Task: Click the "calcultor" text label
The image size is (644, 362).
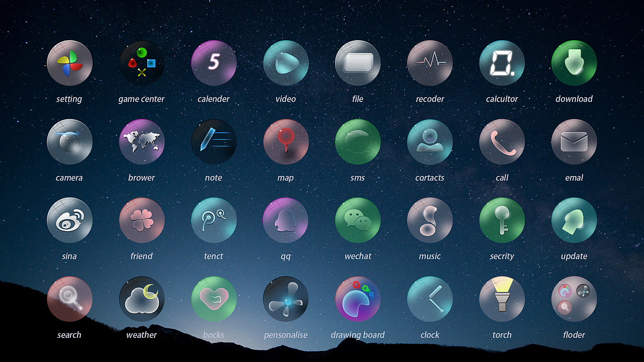Action: (x=502, y=99)
